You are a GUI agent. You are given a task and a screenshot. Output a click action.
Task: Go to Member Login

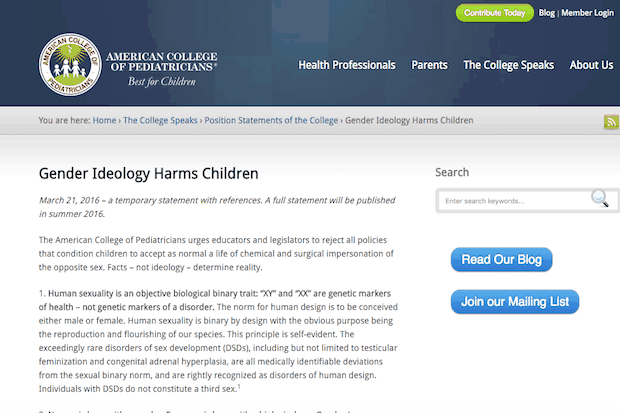(x=587, y=13)
